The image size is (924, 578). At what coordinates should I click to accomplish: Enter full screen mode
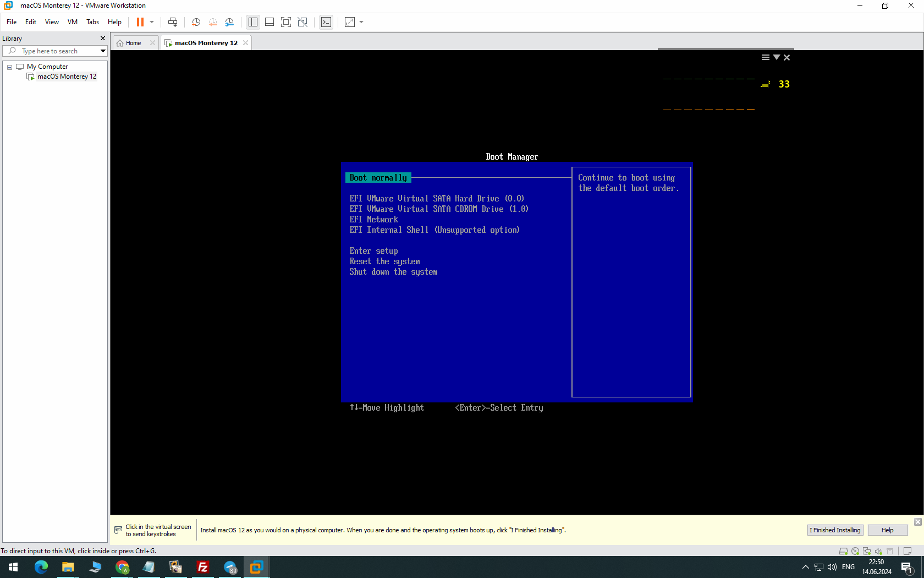(286, 22)
